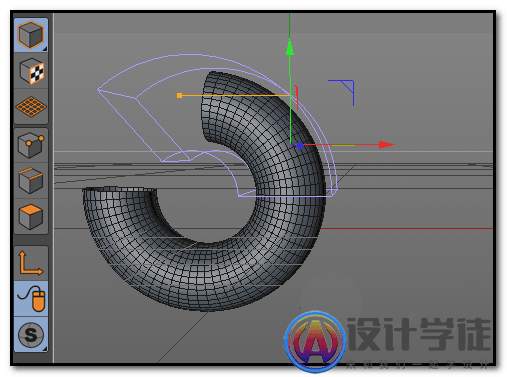Activate the Texture mode checkered cube
507x377 pixels.
point(31,71)
